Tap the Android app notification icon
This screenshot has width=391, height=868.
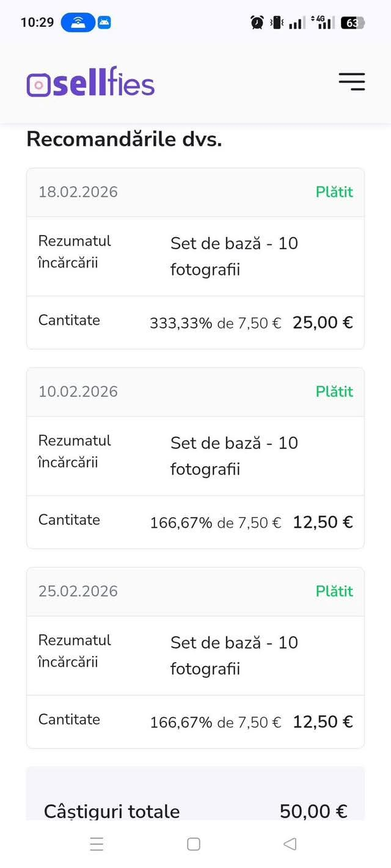pos(104,23)
